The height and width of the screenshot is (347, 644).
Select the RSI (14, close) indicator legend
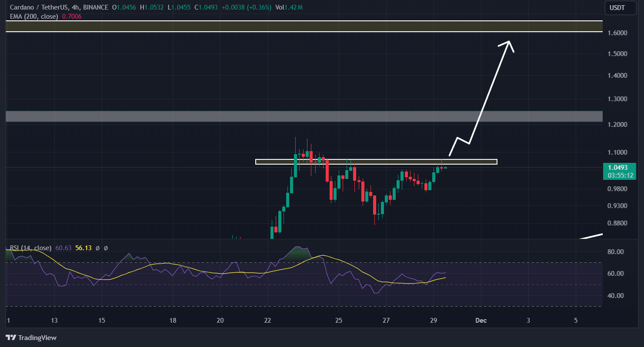pos(31,248)
